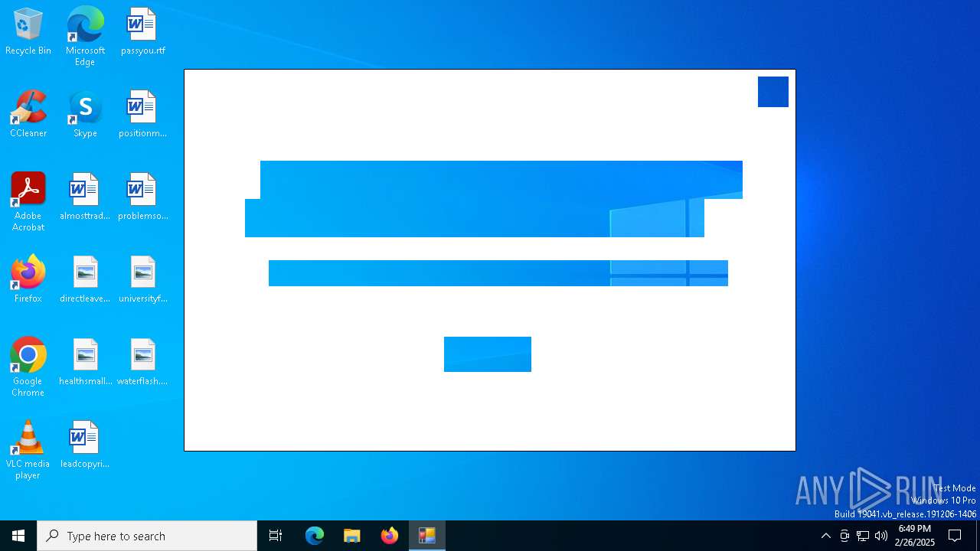Open the Windows Start menu

pos(18,536)
